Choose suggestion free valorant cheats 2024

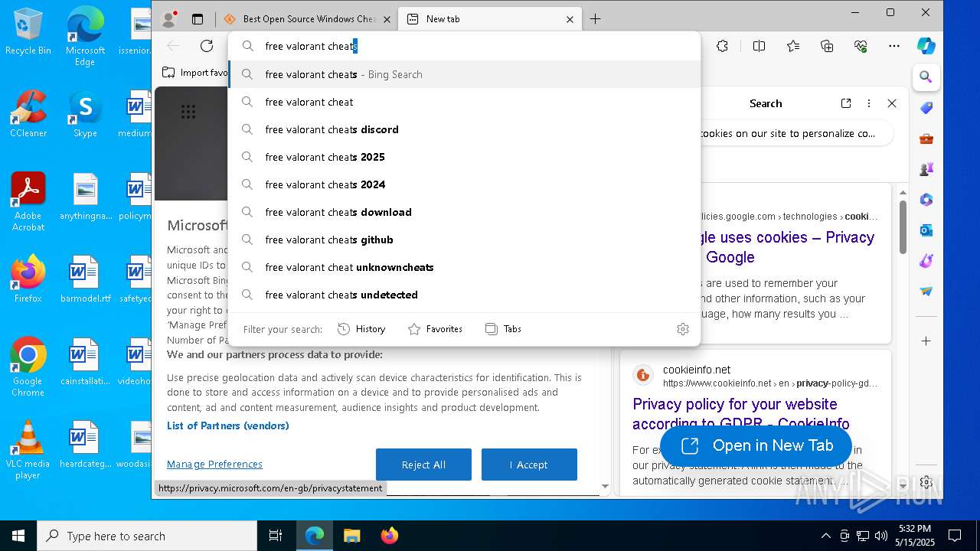point(465,184)
